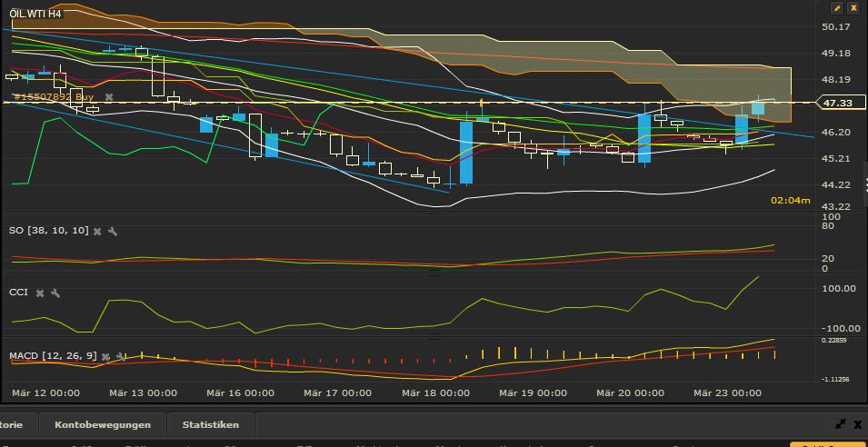Click the pencil draw tool icon
Screen dimensions: 868x447
(x=836, y=8)
